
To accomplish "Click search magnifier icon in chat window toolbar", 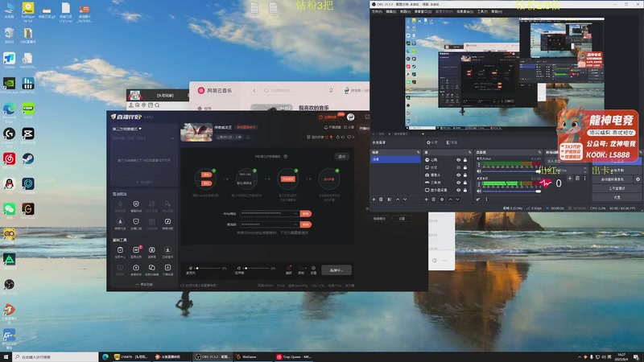I will pyautogui.click(x=157, y=105).
